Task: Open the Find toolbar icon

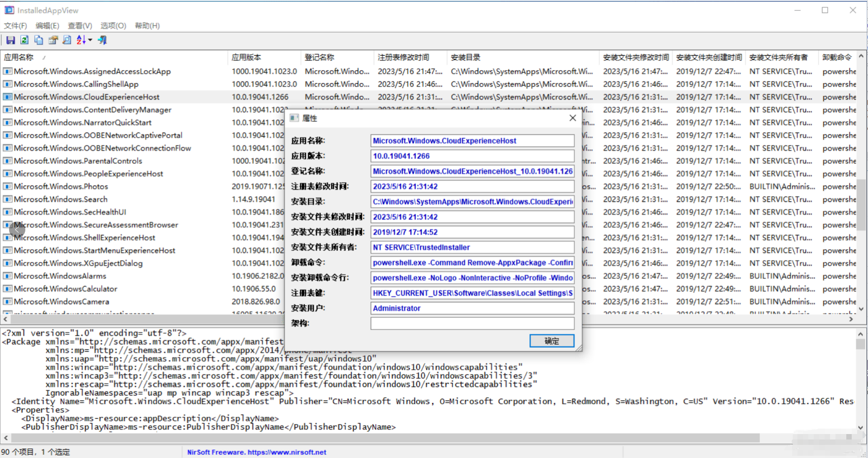Action: tap(66, 40)
